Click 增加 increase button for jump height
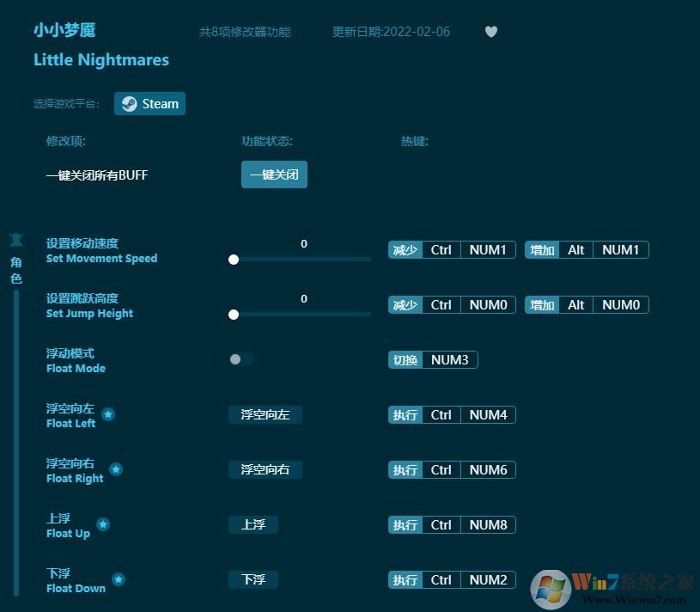700x612 pixels. click(542, 304)
